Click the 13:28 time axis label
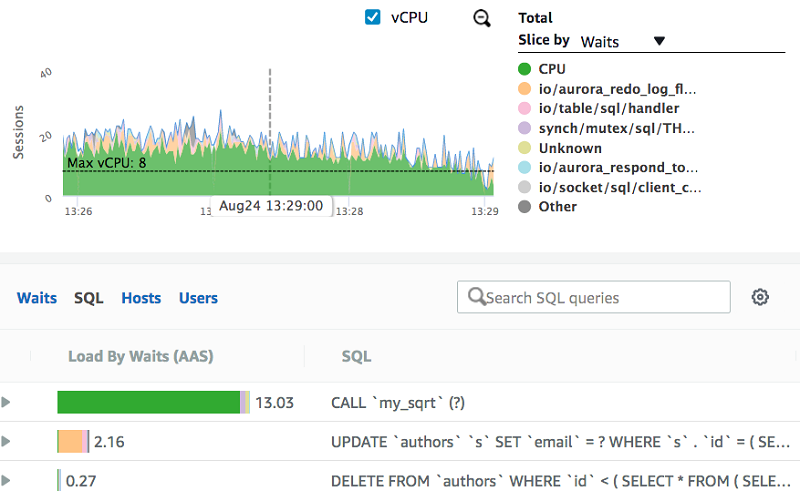This screenshot has width=800, height=491. pos(349,211)
